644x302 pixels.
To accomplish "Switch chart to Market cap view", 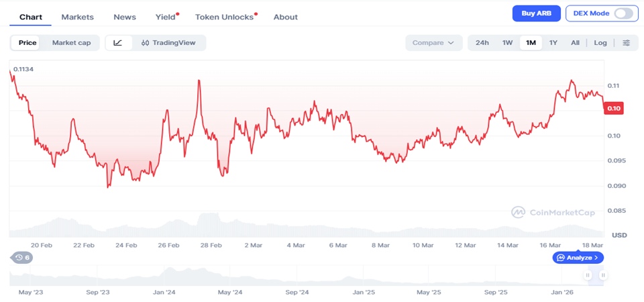I will pyautogui.click(x=71, y=43).
